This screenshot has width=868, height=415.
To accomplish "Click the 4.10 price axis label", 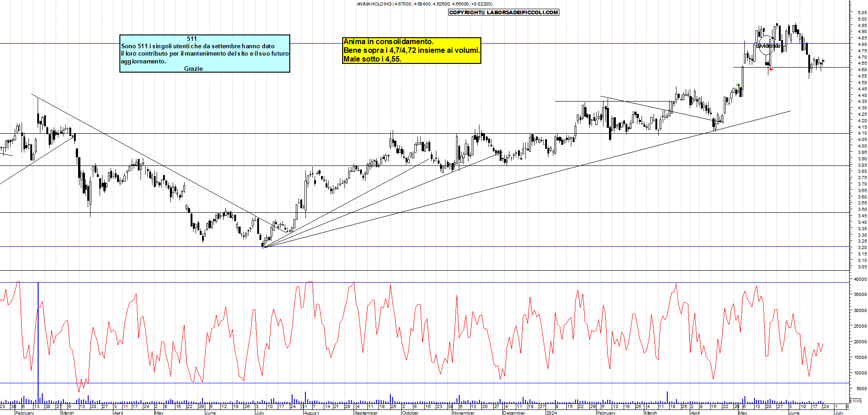I will (x=862, y=133).
